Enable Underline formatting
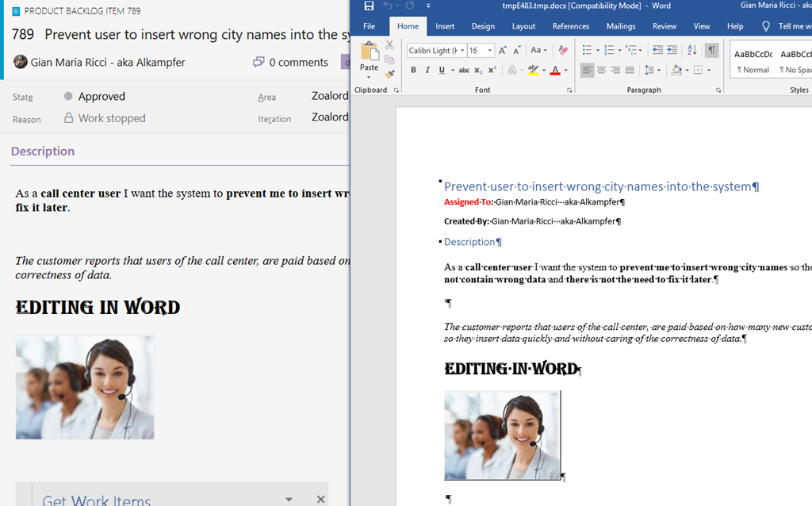812x506 pixels. [442, 70]
